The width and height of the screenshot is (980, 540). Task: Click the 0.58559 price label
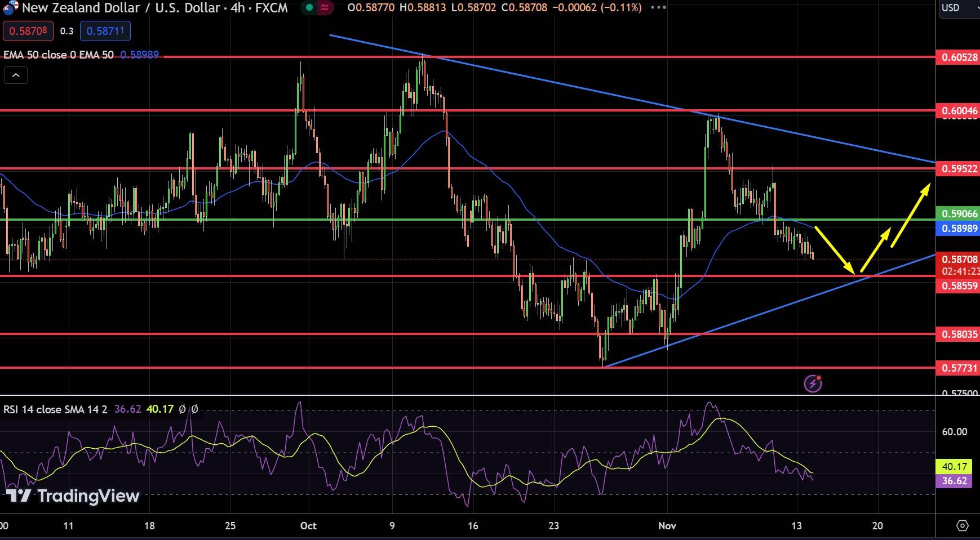coord(957,286)
